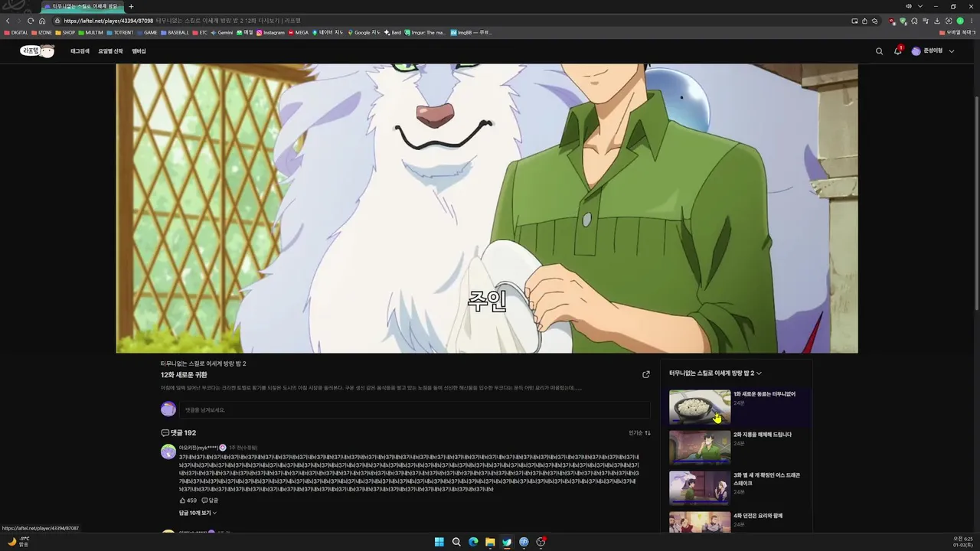Viewport: 980px width, 551px height.
Task: Open the site search magnifier icon
Action: [879, 51]
